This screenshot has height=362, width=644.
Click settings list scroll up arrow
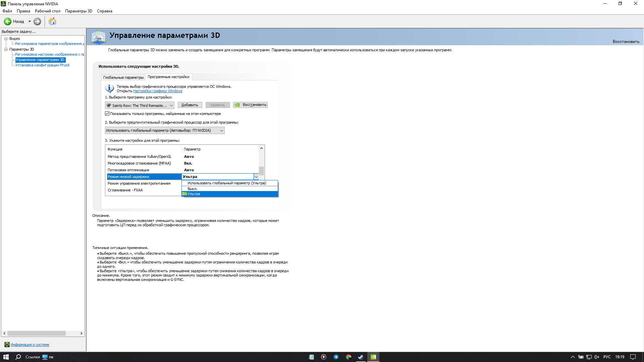tap(261, 148)
